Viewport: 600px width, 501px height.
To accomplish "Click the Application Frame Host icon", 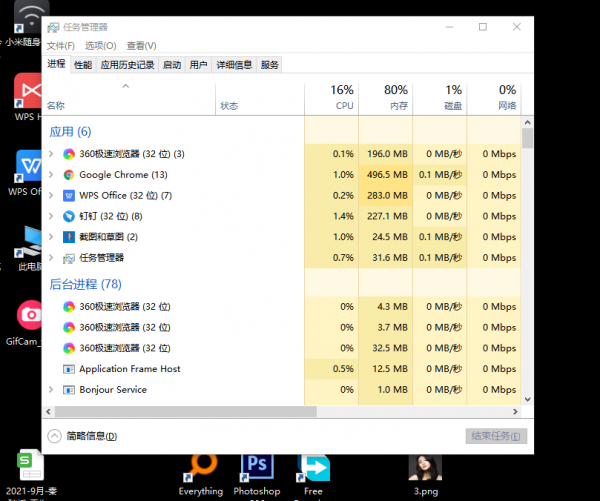I will click(x=69, y=369).
